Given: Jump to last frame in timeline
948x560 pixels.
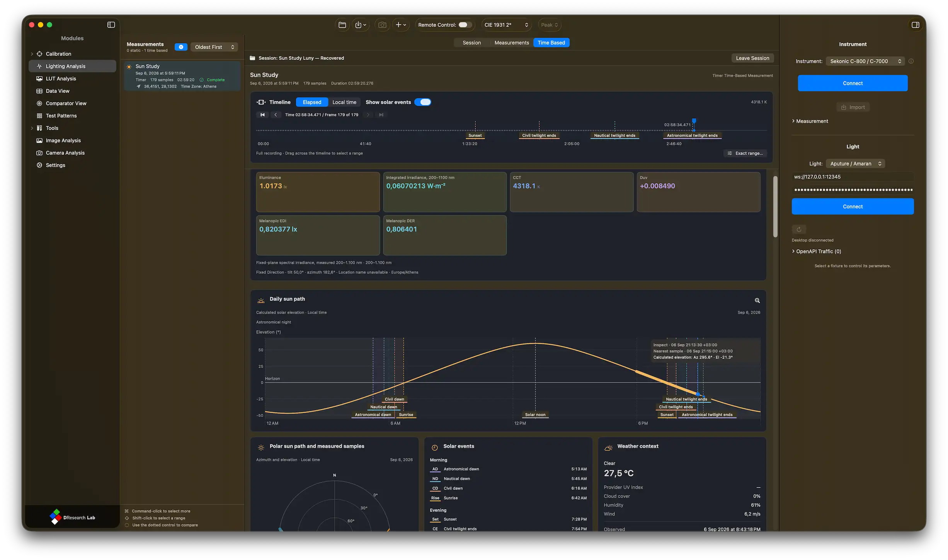Looking at the screenshot, I should 381,115.
